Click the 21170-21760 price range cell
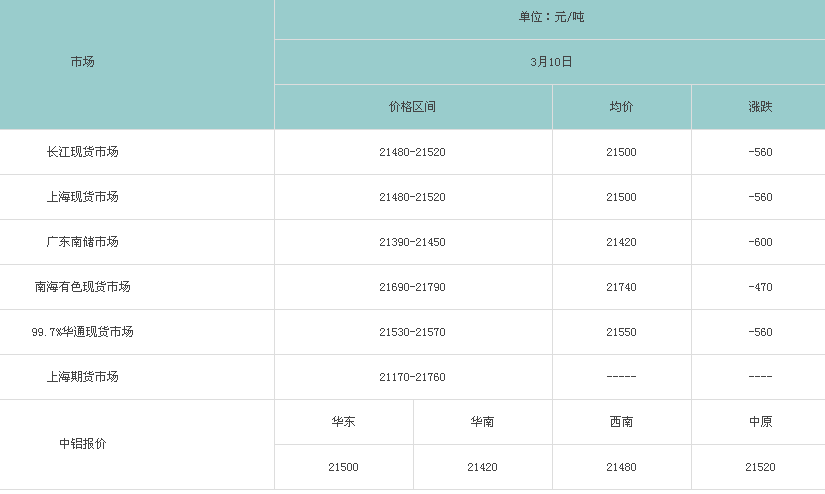This screenshot has width=825, height=494. (412, 377)
